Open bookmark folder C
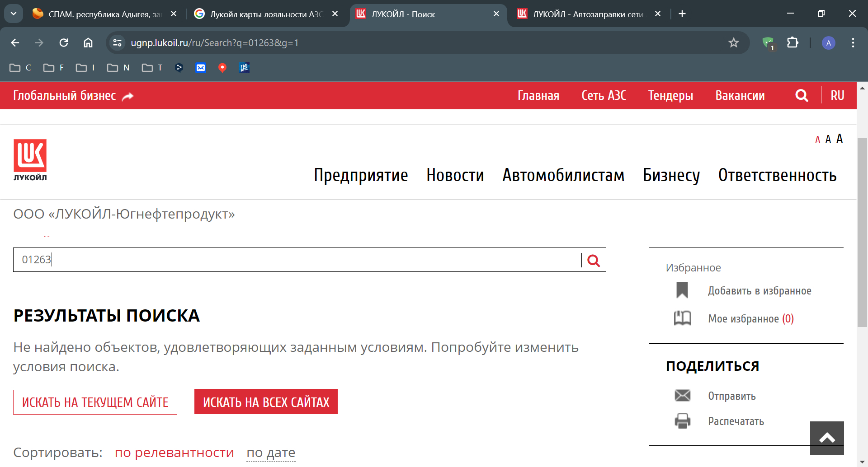 (20, 68)
